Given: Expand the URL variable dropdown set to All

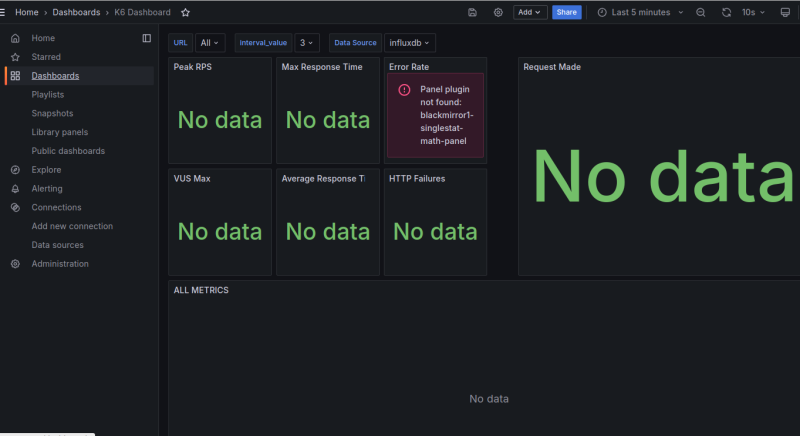Looking at the screenshot, I should point(210,43).
